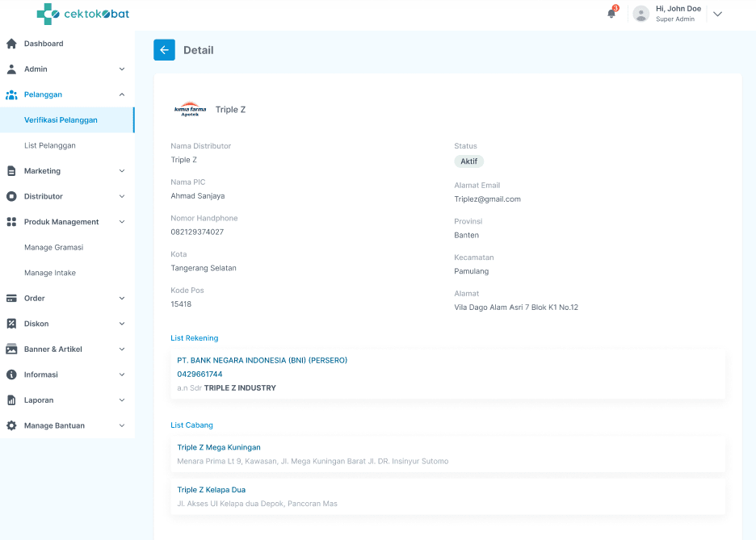The width and height of the screenshot is (756, 540).
Task: Expand the Informasi menu chevron
Action: [122, 375]
